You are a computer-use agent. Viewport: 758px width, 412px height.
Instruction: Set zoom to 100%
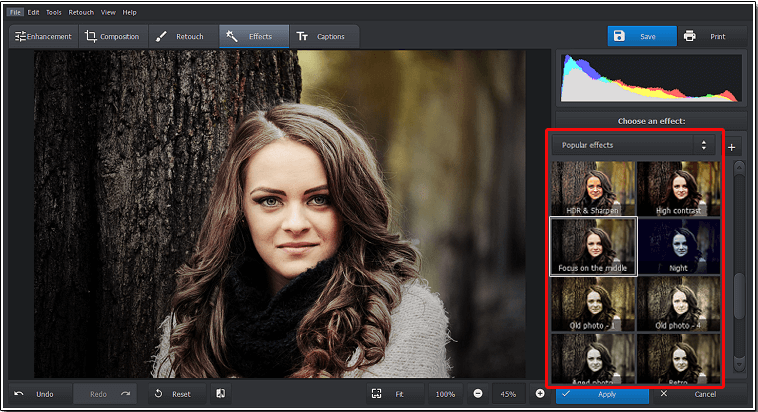pos(445,394)
